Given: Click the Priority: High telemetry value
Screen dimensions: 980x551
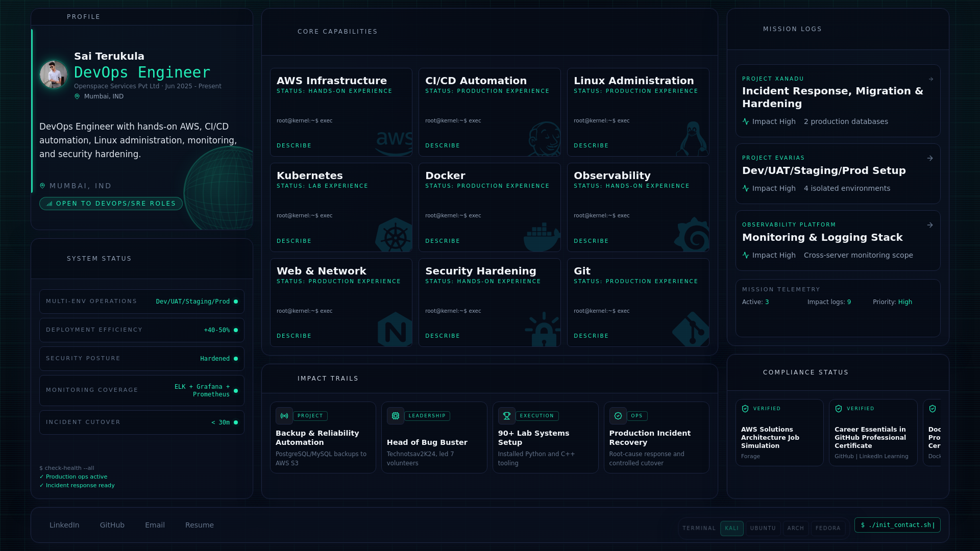Looking at the screenshot, I should click(893, 302).
